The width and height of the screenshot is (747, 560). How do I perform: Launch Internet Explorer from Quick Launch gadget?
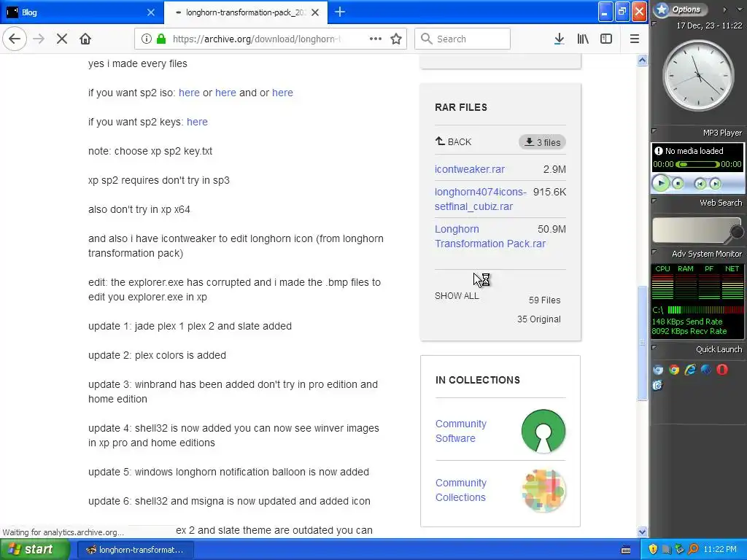pyautogui.click(x=690, y=370)
